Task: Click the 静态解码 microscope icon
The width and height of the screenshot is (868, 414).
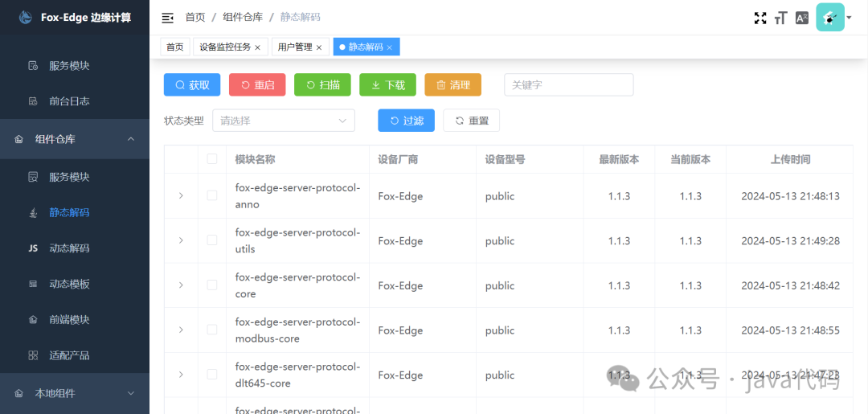Action: pos(33,212)
